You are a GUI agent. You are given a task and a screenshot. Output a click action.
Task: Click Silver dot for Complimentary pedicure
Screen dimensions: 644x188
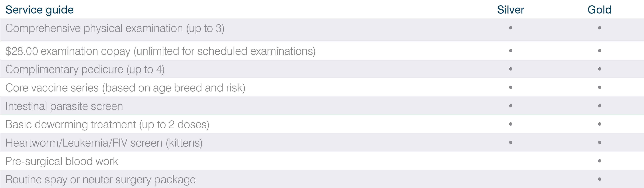[510, 69]
